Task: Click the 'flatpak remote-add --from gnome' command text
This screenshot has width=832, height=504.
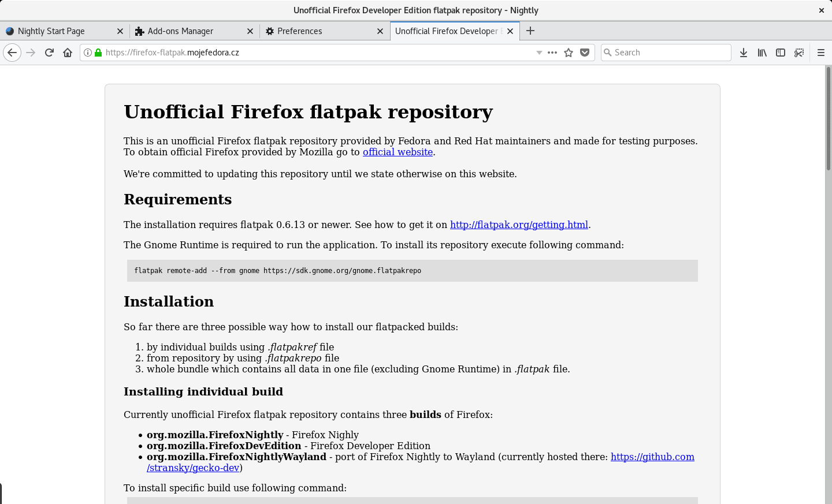Action: click(x=277, y=271)
